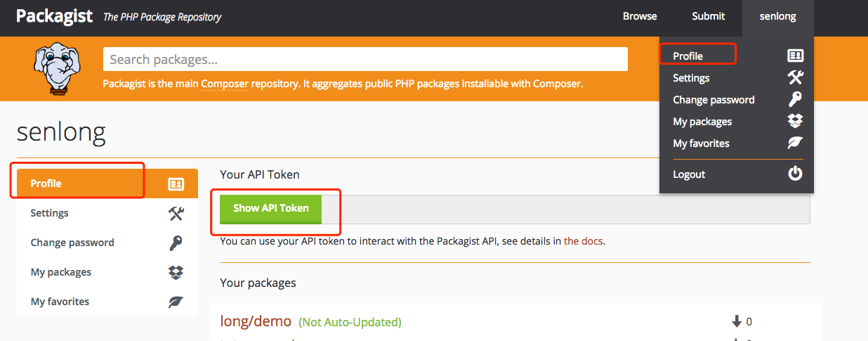The image size is (868, 341).
Task: Click the power icon beside Logout
Action: pyautogui.click(x=795, y=174)
